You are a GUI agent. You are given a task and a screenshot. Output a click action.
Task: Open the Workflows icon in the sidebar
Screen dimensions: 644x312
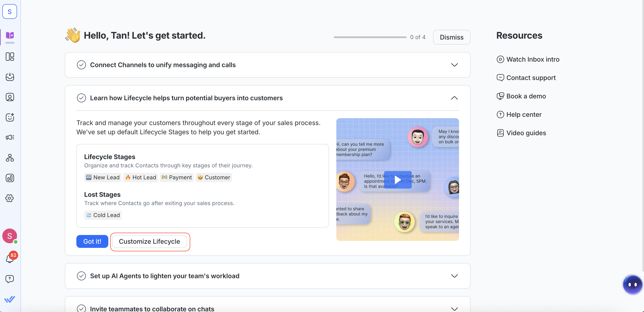(10, 158)
